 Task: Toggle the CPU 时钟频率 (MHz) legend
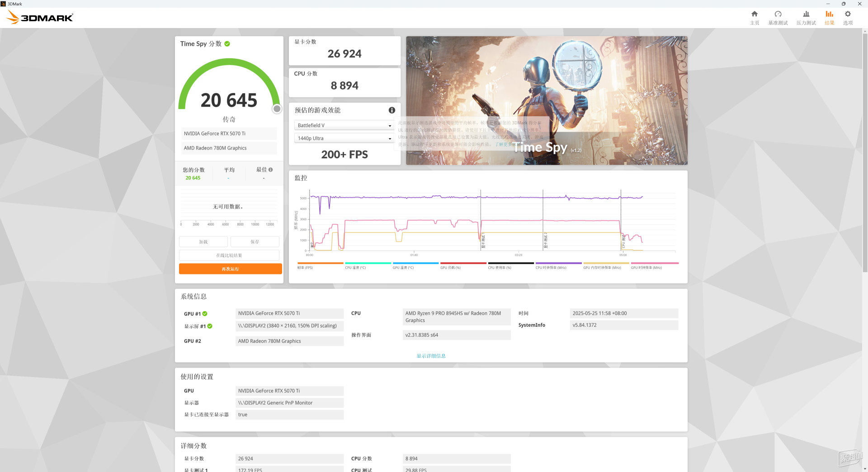(x=559, y=266)
